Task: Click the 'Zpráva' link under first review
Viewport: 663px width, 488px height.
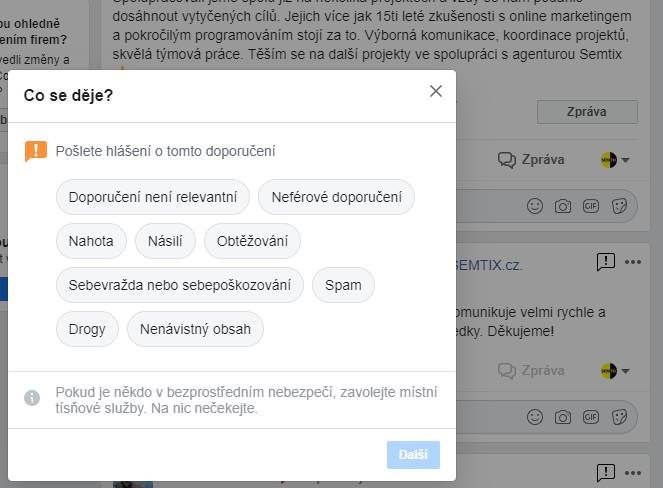Action: (543, 160)
